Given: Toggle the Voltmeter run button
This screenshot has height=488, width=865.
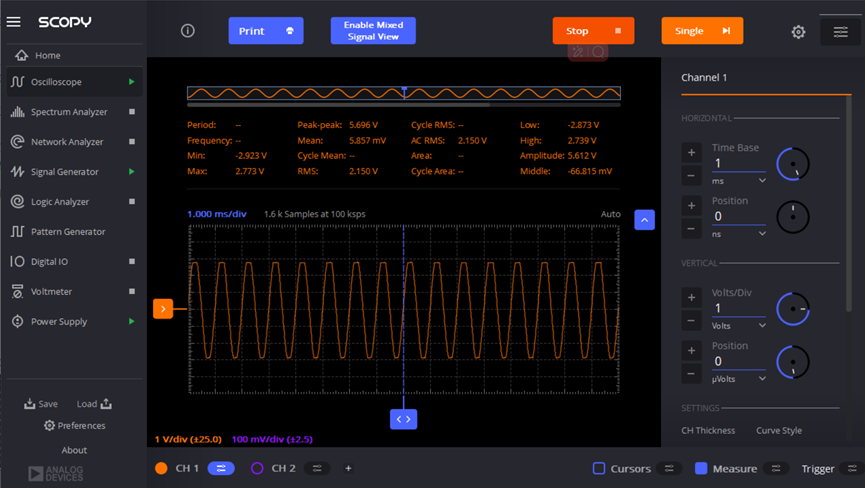Looking at the screenshot, I should 132,292.
